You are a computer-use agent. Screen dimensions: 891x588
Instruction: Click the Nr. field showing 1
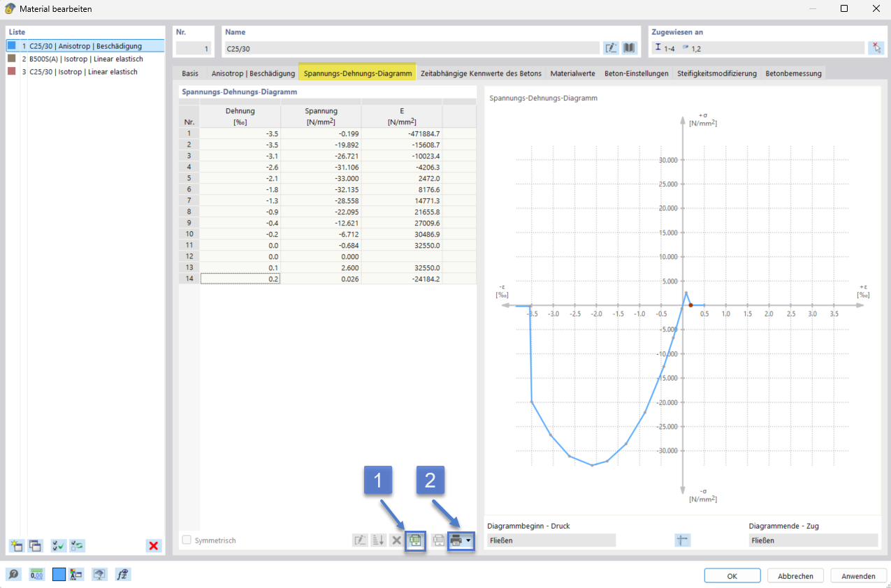pos(194,48)
